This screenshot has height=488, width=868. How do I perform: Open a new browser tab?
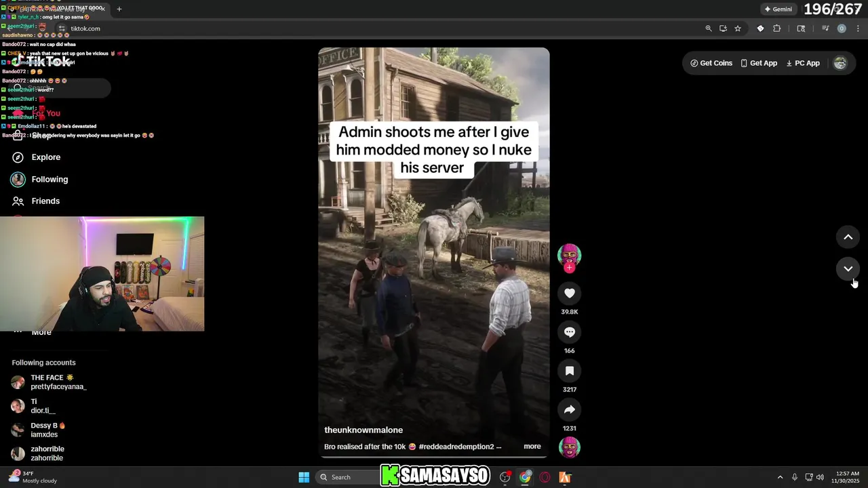(119, 9)
